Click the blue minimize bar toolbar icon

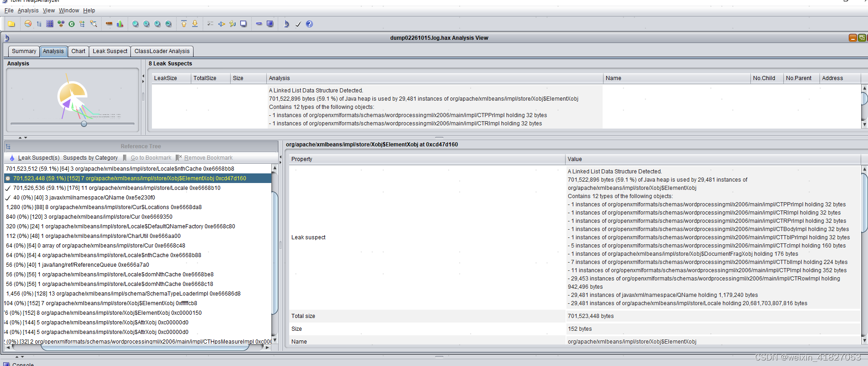pyautogui.click(x=259, y=24)
